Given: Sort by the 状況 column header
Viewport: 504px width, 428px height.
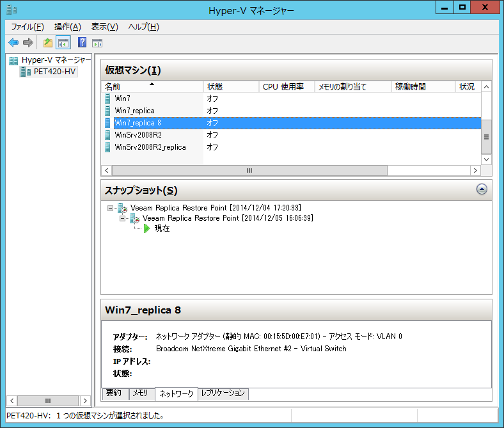Looking at the screenshot, I should (468, 87).
